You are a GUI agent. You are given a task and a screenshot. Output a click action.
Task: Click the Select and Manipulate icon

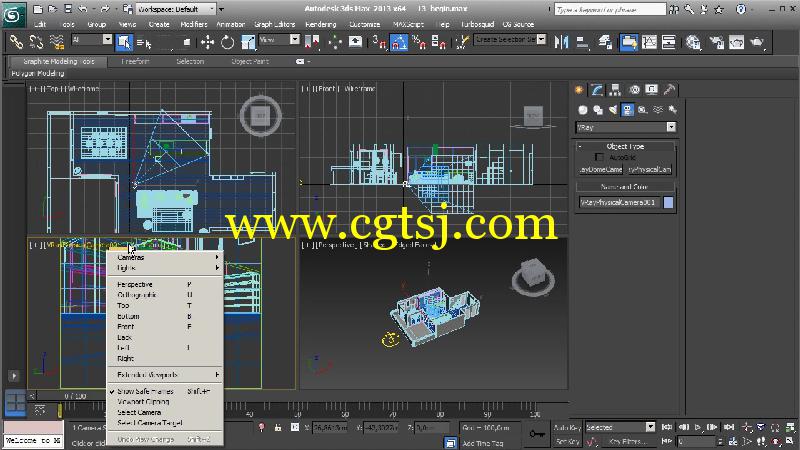point(335,42)
